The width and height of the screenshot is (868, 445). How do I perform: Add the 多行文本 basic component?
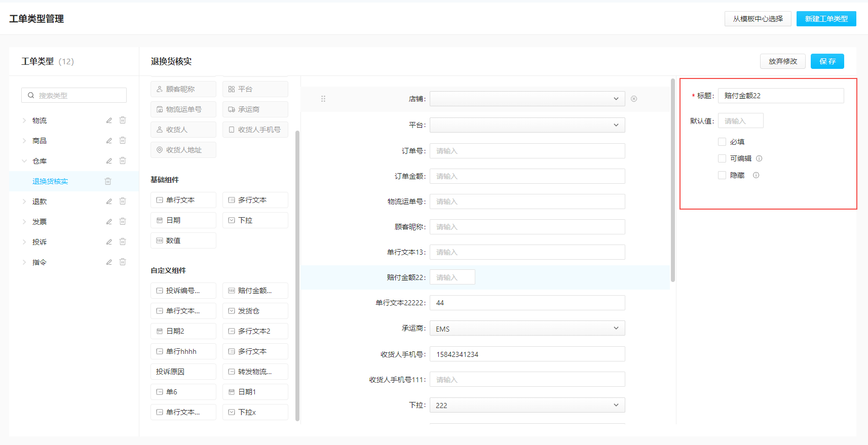[255, 200]
